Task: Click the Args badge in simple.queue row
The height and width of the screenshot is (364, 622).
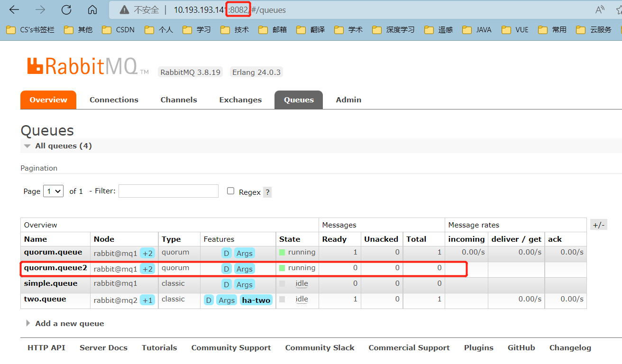Action: tap(244, 284)
